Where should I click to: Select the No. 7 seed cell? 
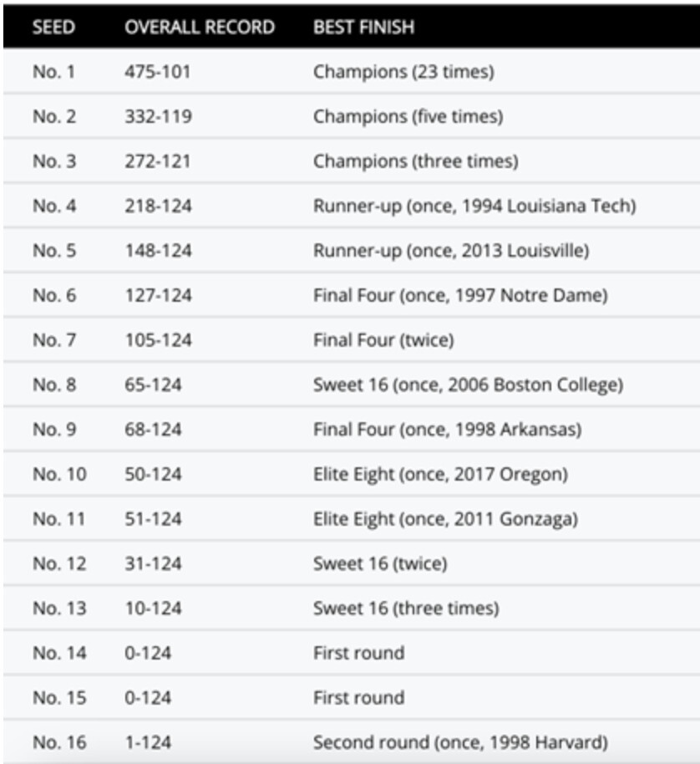54,339
